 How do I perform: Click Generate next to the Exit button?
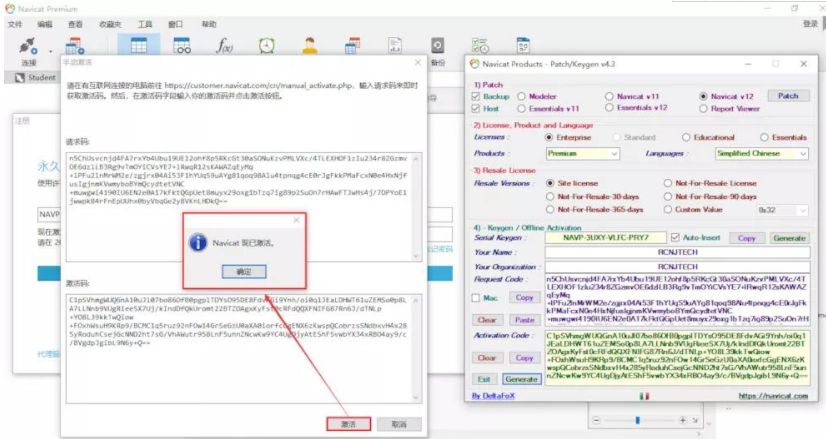coord(521,379)
